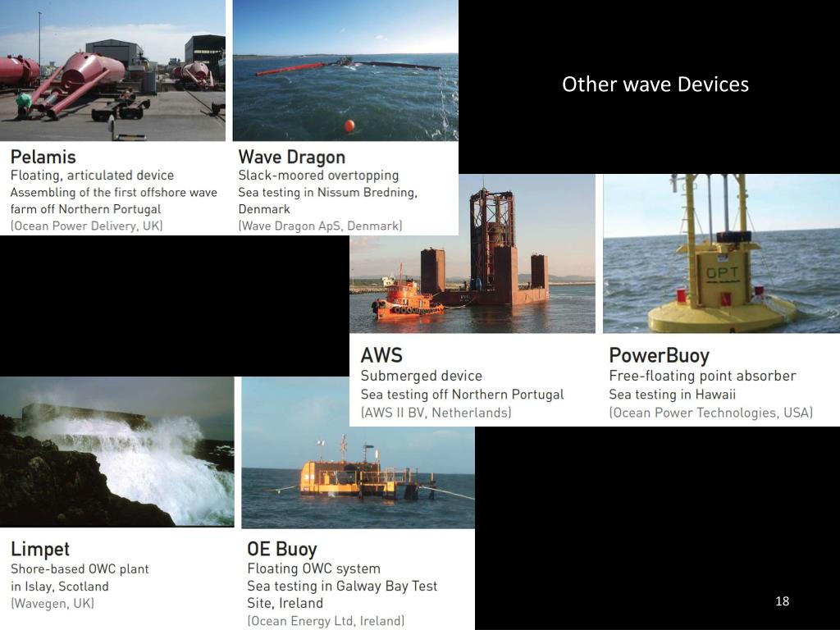This screenshot has height=630, width=840.
Task: Select the 'AWS' heading
Action: pos(381,355)
